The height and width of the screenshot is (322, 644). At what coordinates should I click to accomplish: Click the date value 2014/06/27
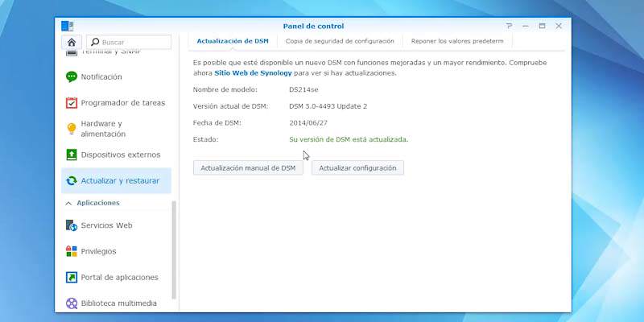tap(308, 123)
